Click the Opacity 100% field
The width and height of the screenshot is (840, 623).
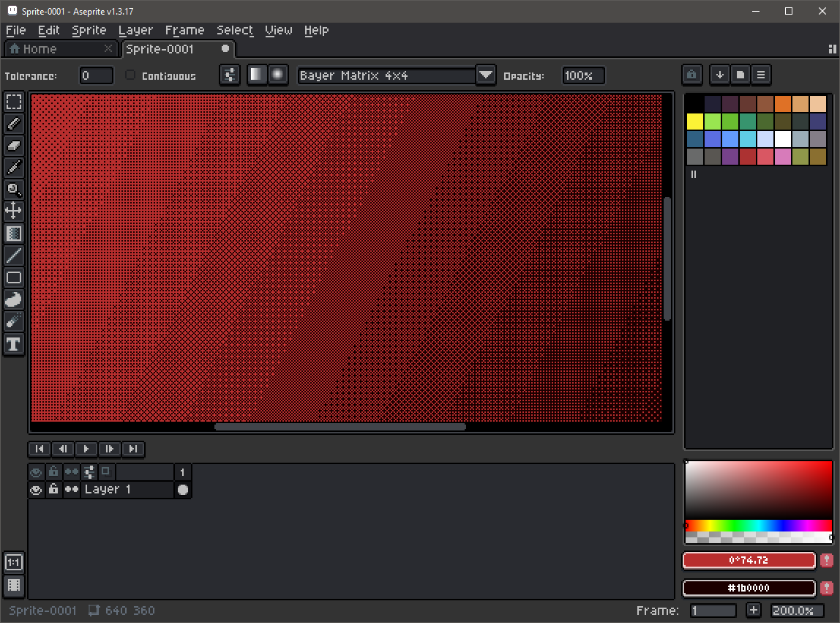[x=583, y=75]
